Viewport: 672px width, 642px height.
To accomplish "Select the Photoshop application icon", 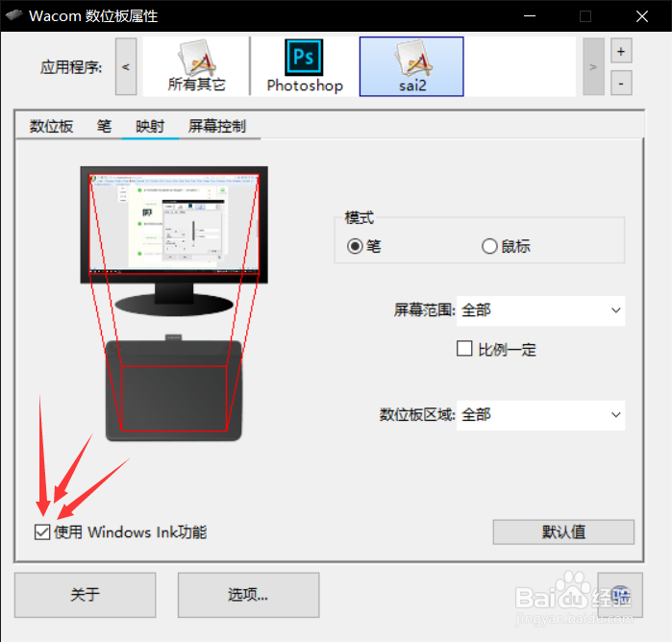I will coord(305,66).
